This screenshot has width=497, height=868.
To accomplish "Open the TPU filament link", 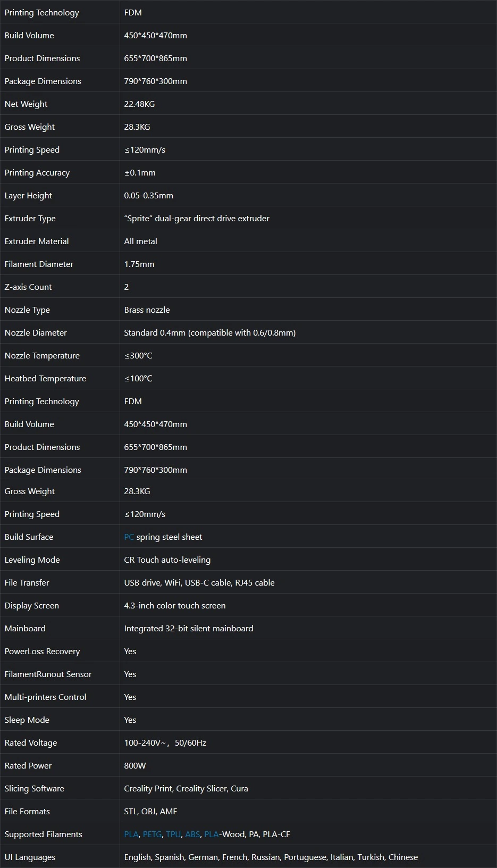I will [x=173, y=834].
